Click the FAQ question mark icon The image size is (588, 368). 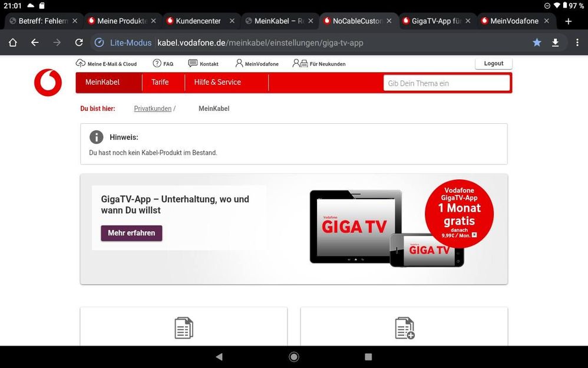tap(157, 63)
